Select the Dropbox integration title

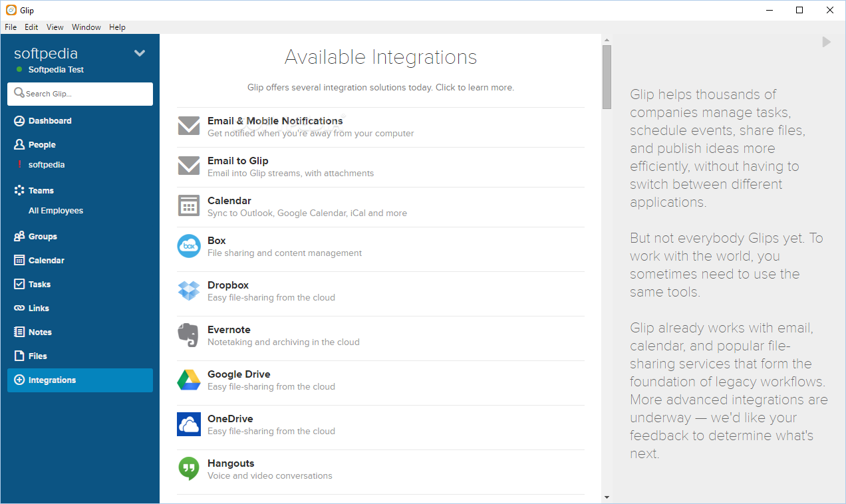(x=228, y=285)
